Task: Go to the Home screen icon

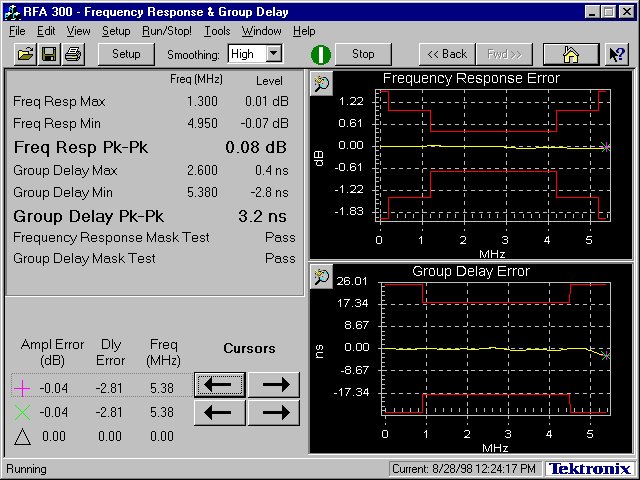Action: (x=571, y=54)
